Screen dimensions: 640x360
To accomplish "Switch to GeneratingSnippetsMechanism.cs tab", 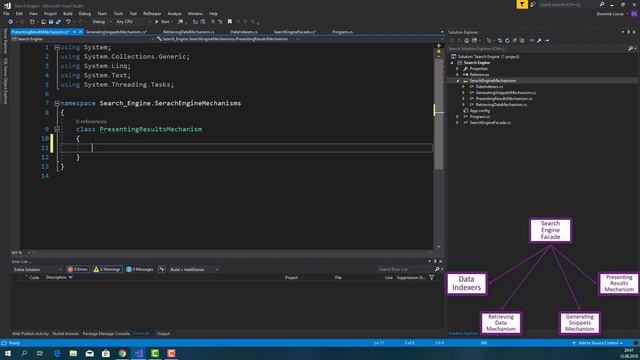I will 116,32.
